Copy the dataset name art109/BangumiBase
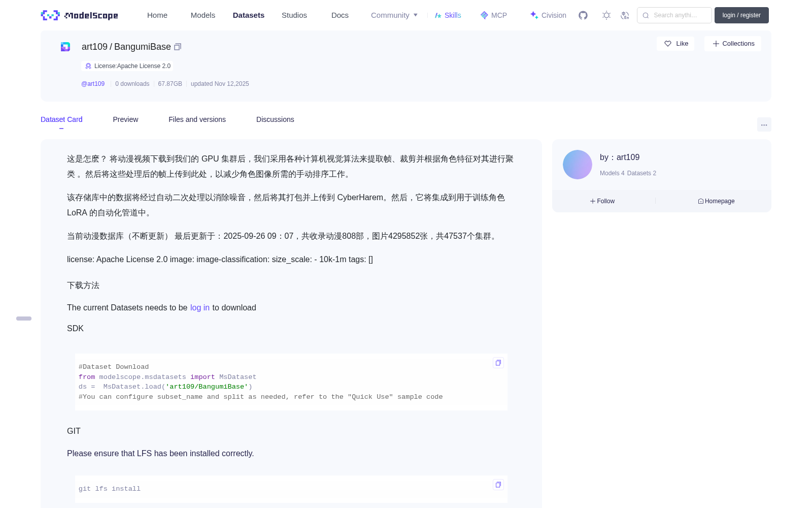This screenshot has width=812, height=508. click(x=178, y=47)
